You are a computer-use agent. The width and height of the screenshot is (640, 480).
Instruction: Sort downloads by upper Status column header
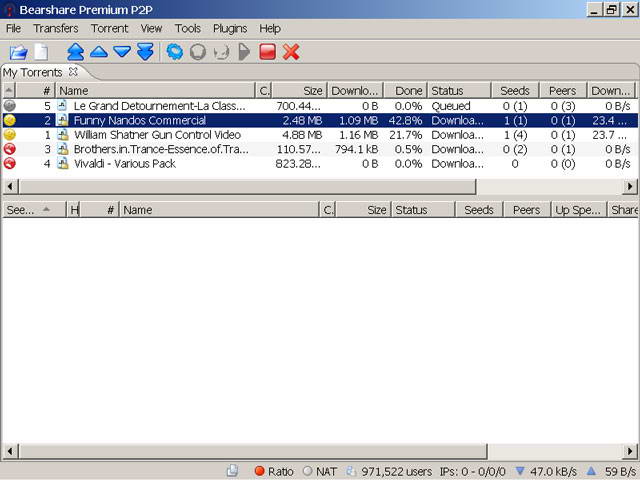tap(459, 90)
